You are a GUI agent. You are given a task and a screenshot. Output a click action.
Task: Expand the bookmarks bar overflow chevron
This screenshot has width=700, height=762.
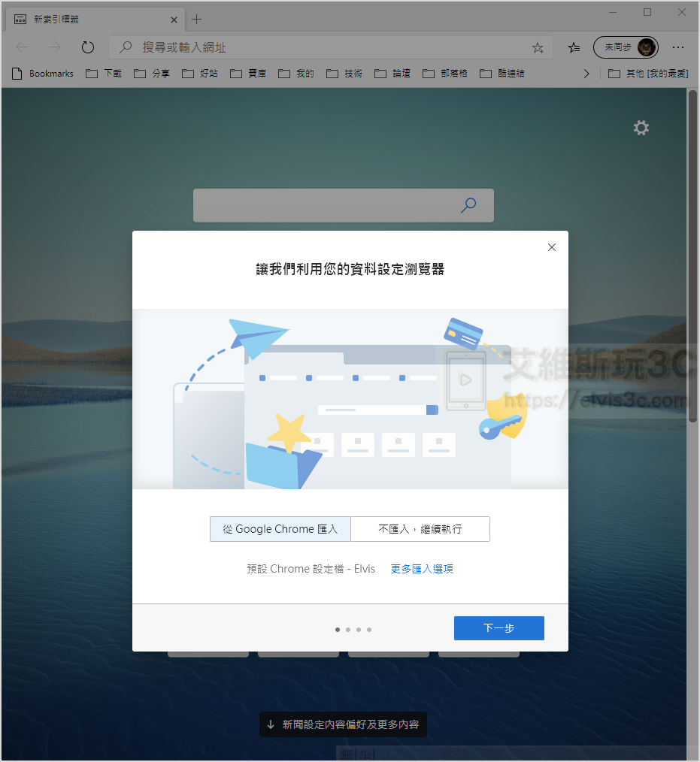(x=586, y=74)
